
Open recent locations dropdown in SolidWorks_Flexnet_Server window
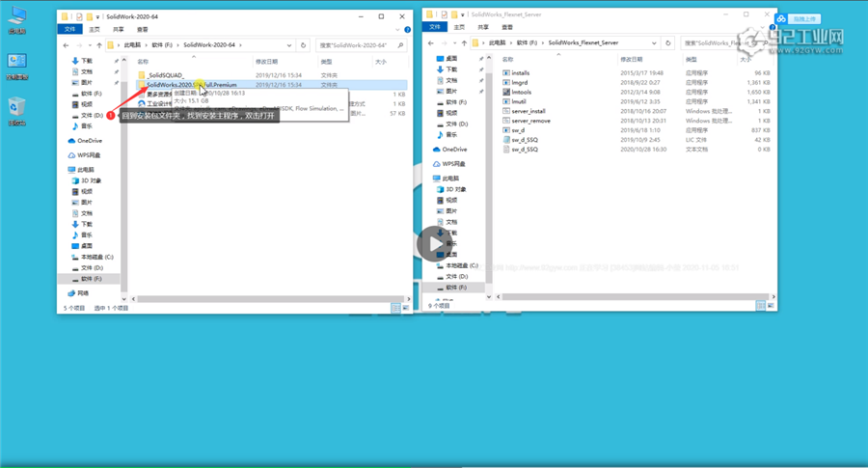pyautogui.click(x=454, y=42)
